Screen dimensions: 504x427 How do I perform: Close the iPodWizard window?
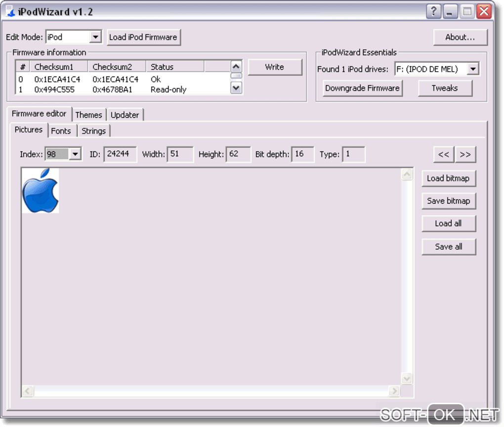(484, 12)
